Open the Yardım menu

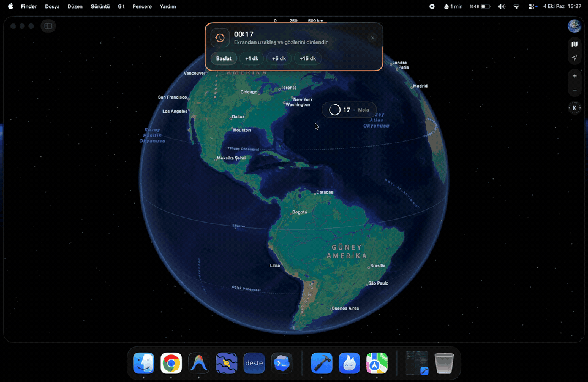(x=168, y=6)
